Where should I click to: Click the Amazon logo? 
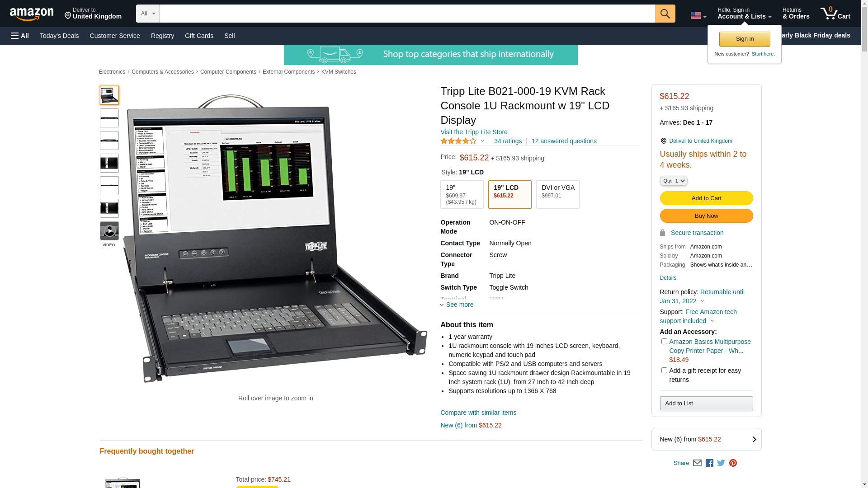click(x=32, y=14)
